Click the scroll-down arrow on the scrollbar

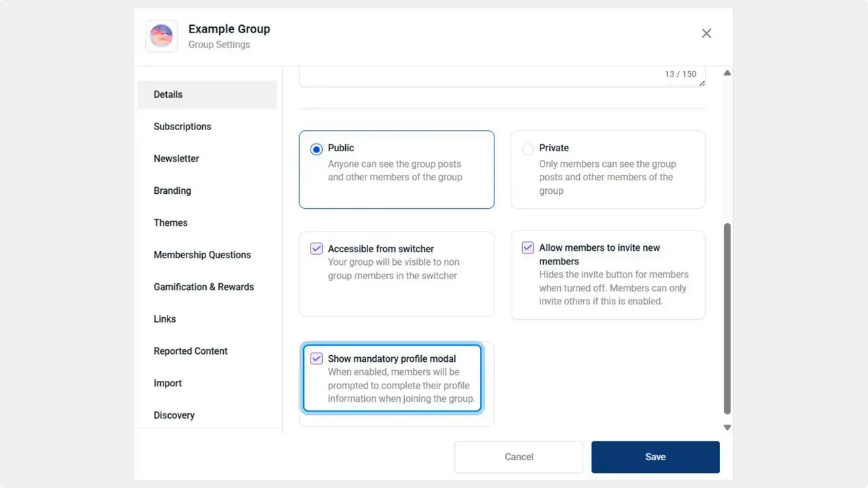(x=727, y=427)
